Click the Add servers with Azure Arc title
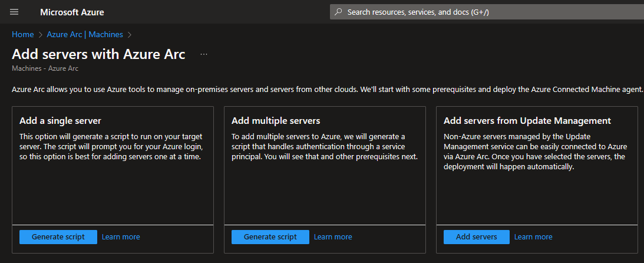644x263 pixels. (98, 54)
